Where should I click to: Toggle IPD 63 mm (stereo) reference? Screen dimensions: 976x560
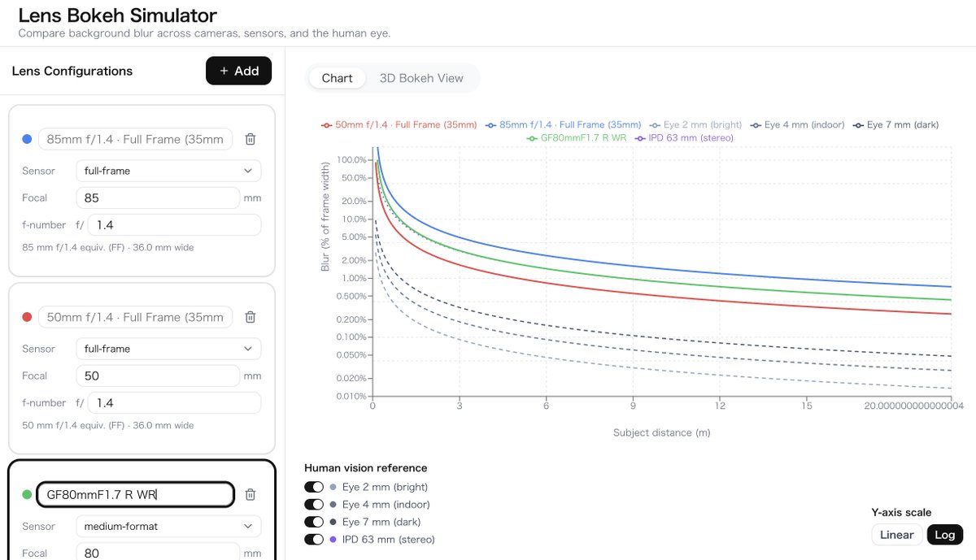314,540
